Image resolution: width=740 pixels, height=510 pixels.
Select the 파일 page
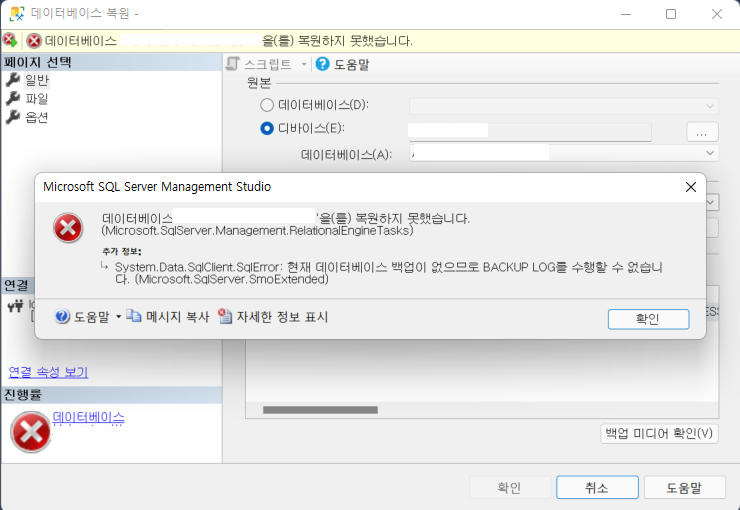[37, 99]
